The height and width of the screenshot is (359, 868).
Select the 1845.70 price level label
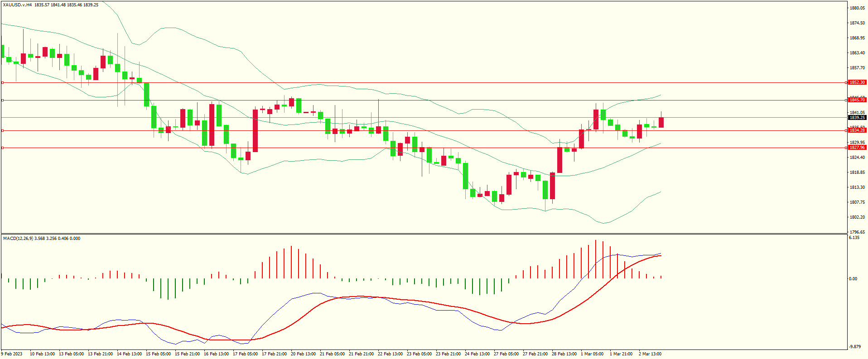click(x=857, y=100)
